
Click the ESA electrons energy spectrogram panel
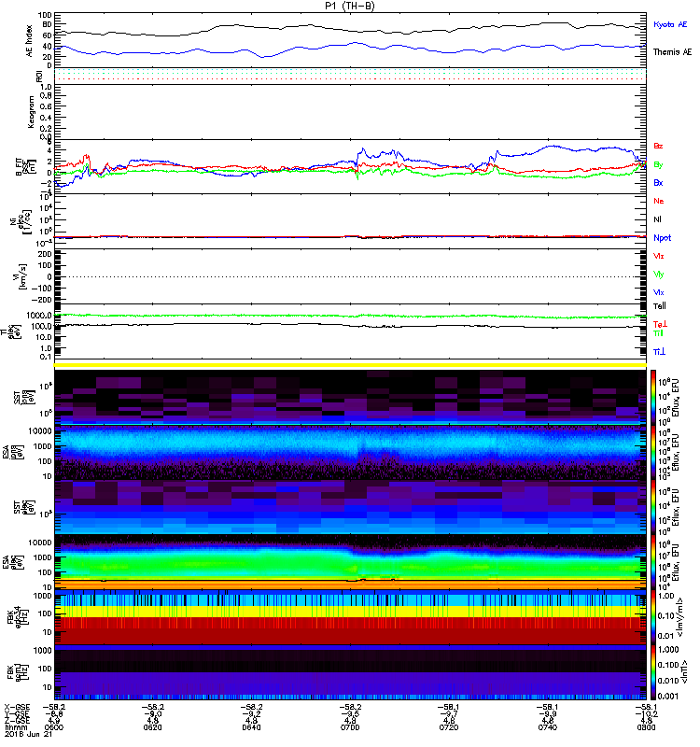tap(350, 562)
